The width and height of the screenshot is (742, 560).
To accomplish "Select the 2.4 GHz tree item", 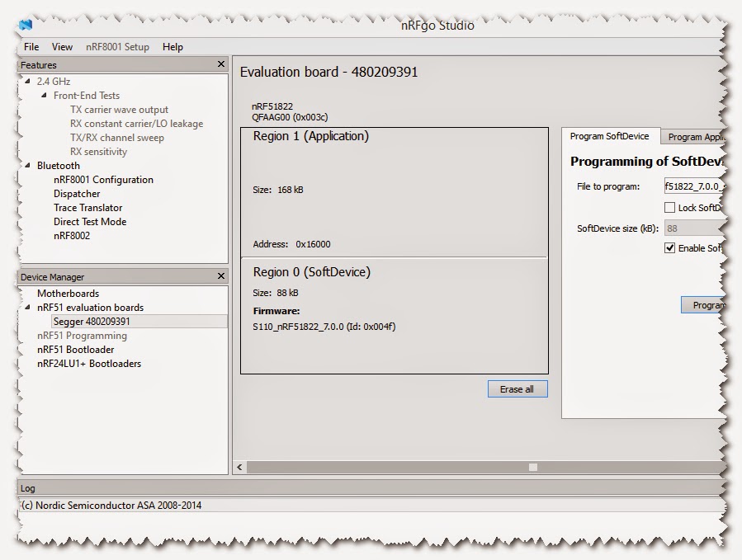I will click(54, 82).
